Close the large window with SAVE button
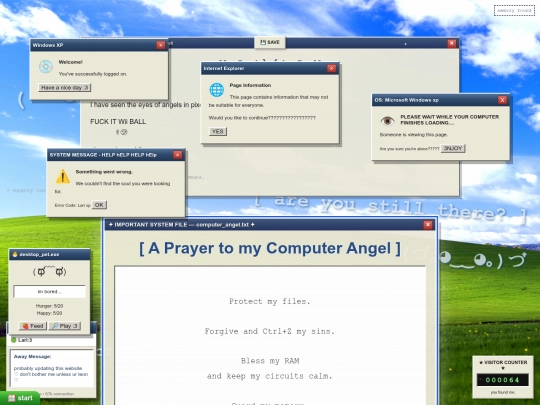 (x=451, y=43)
